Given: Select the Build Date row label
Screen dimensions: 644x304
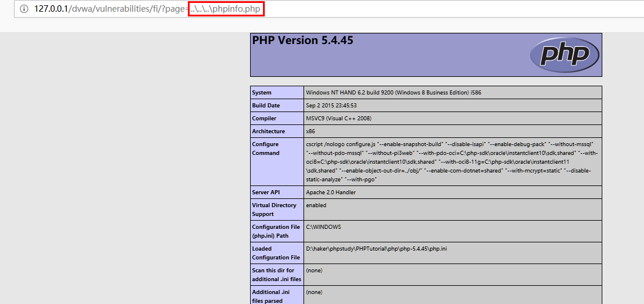Looking at the screenshot, I should click(x=266, y=106).
